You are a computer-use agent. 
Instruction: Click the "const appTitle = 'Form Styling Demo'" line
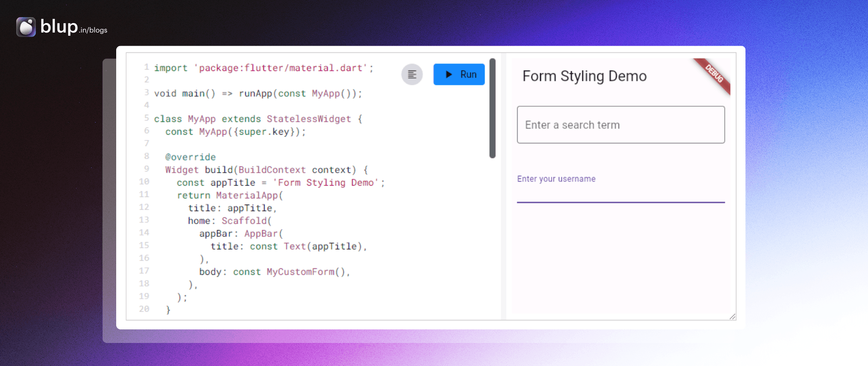pos(281,183)
